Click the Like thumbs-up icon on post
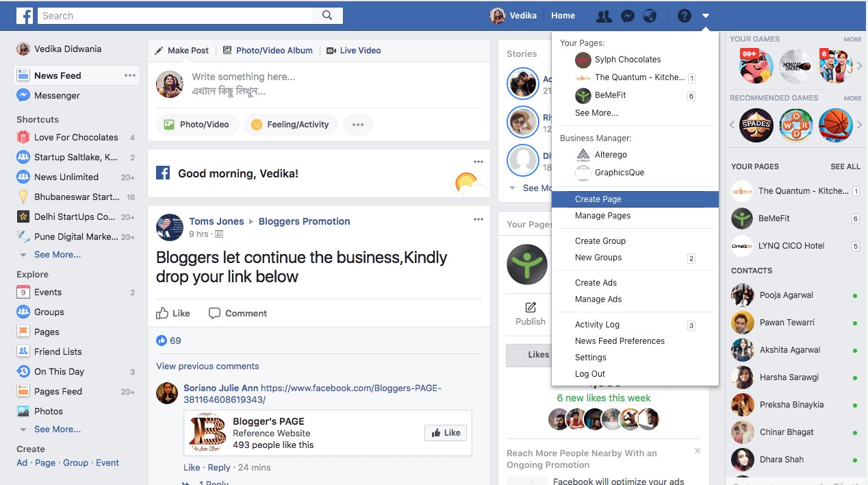868x485 pixels. coord(162,313)
